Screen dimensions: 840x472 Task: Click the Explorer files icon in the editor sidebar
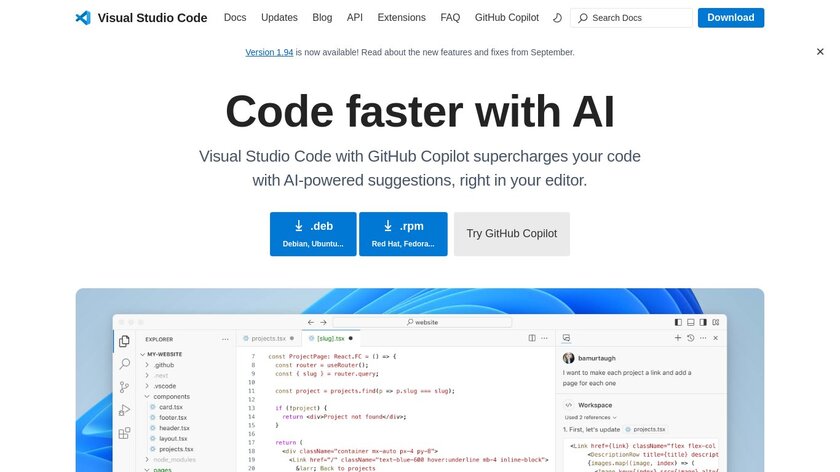(124, 341)
